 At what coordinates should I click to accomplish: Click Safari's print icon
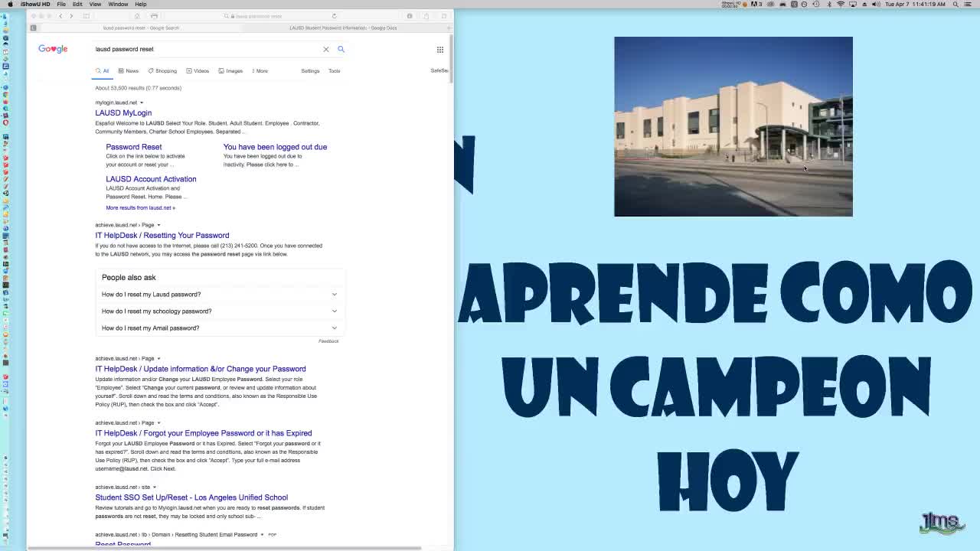pyautogui.click(x=154, y=16)
